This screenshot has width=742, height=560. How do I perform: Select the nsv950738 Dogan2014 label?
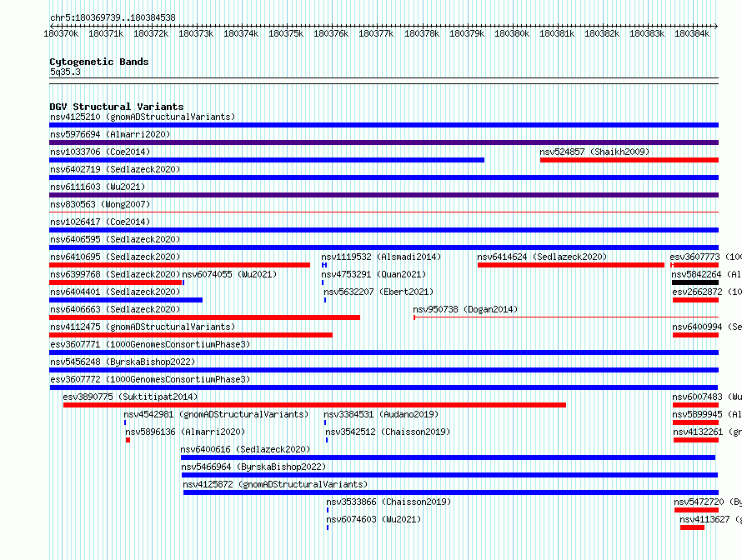(465, 309)
